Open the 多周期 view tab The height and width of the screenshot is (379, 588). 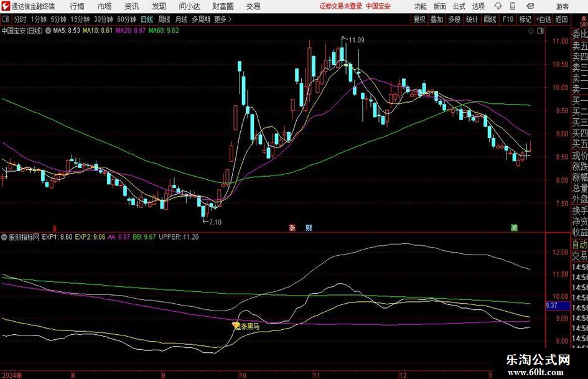click(x=201, y=19)
